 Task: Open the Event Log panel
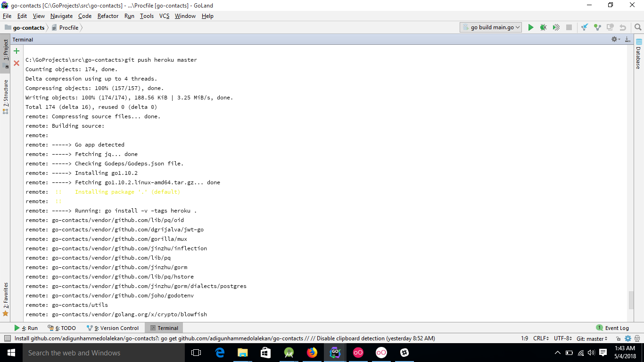point(612,328)
